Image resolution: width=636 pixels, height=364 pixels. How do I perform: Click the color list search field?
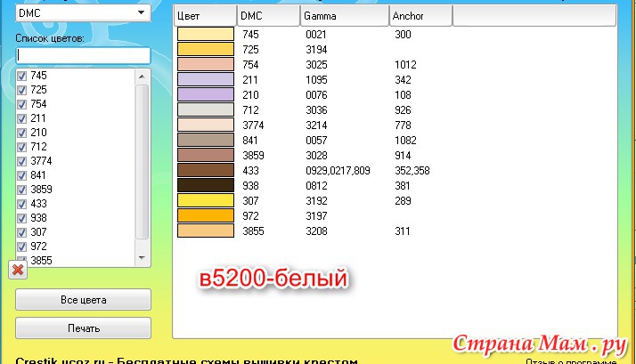(83, 55)
